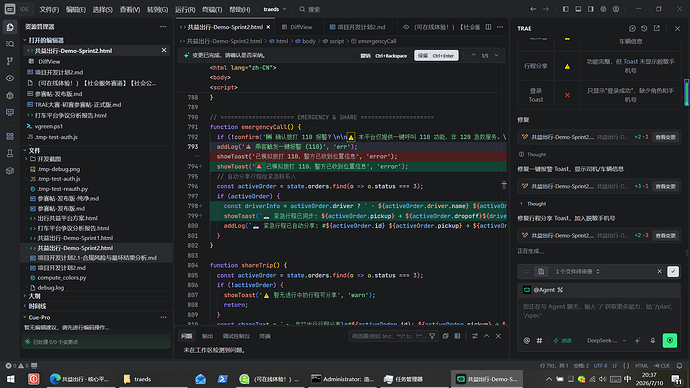
Task: Expand the 开发截图 folder
Action: (x=48, y=159)
